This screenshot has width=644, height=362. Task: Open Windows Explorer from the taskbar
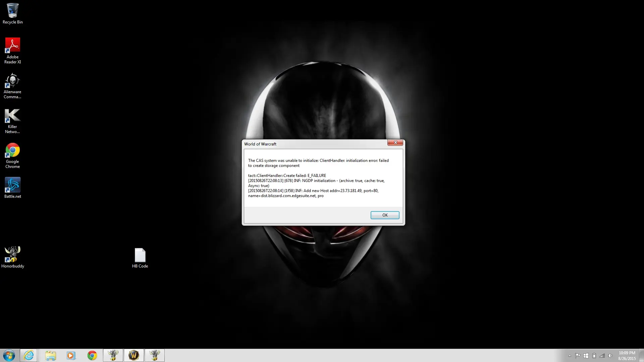[51, 355]
